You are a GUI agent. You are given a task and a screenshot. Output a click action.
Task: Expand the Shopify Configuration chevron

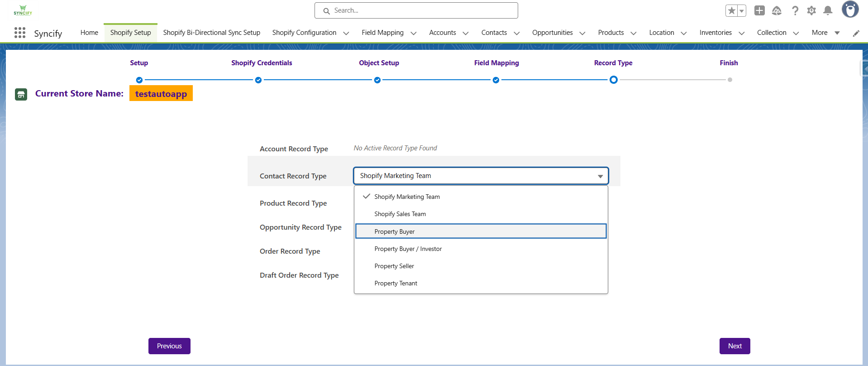pos(346,33)
